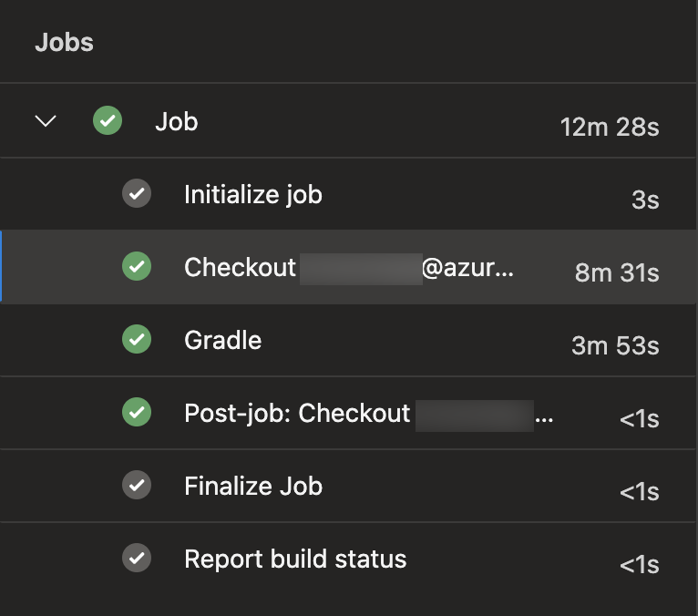Viewport: 698px width, 616px height.
Task: Click the 3m 53s Gradle duration
Action: click(x=615, y=346)
